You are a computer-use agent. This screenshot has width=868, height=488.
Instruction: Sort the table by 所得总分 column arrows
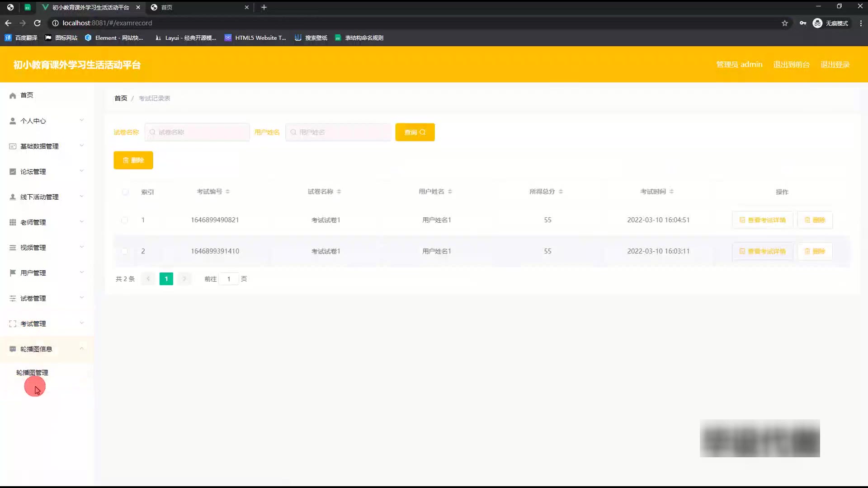pyautogui.click(x=561, y=192)
